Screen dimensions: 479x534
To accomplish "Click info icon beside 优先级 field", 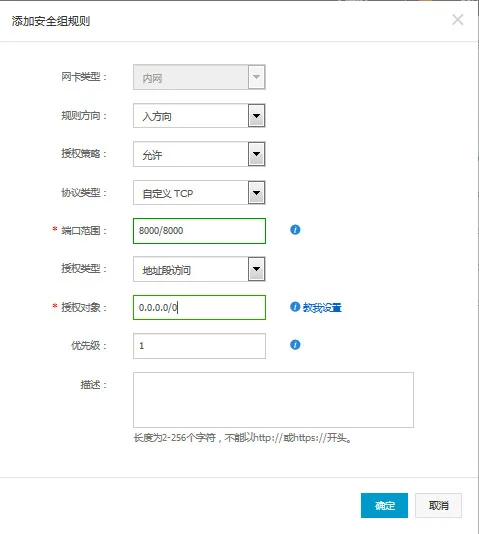I will [x=295, y=345].
